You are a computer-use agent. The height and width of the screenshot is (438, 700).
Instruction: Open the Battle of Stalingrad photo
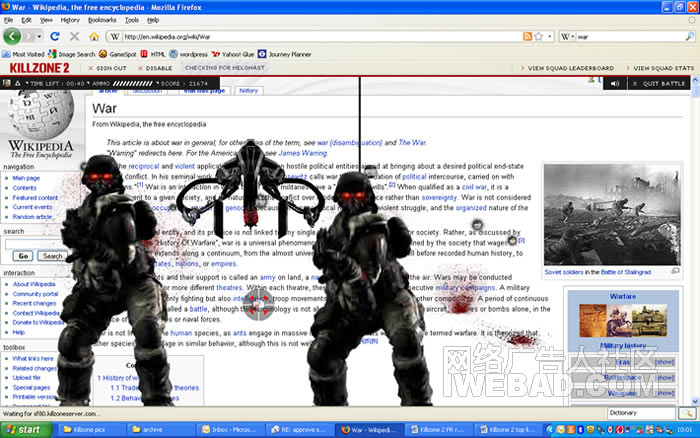612,214
